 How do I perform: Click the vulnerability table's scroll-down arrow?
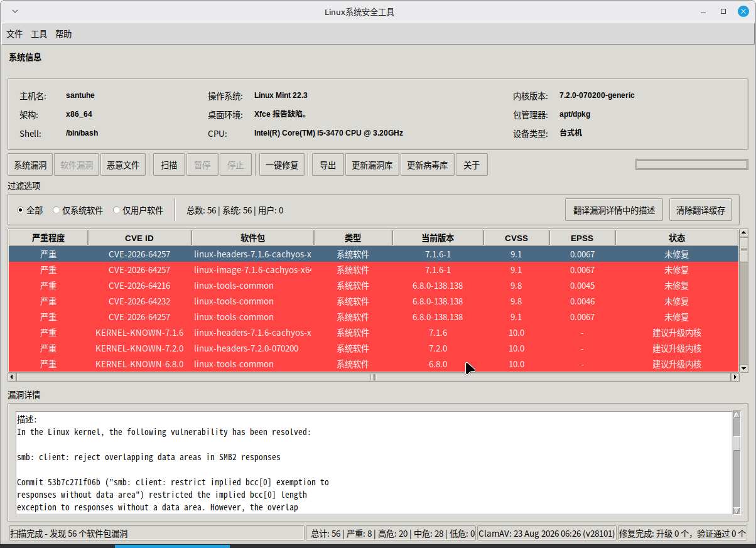pyautogui.click(x=744, y=368)
